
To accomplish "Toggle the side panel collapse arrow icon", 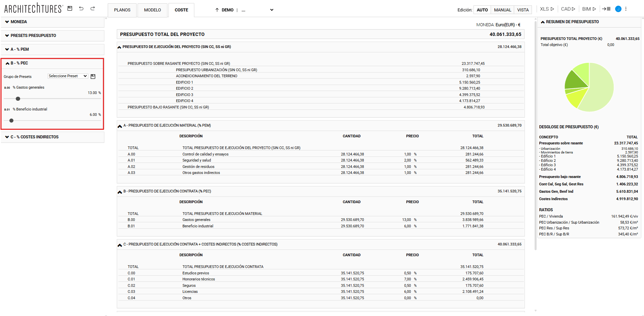I will (606, 9).
